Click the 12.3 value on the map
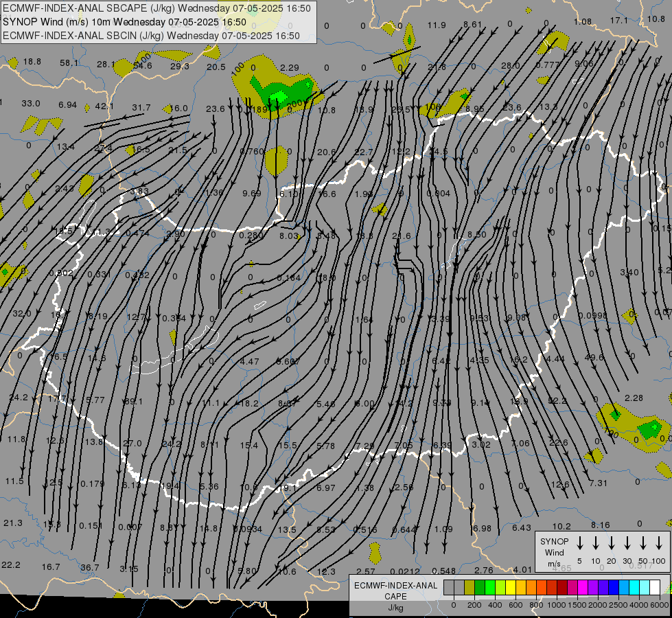Viewport: 672px width, 618px height. (x=326, y=571)
